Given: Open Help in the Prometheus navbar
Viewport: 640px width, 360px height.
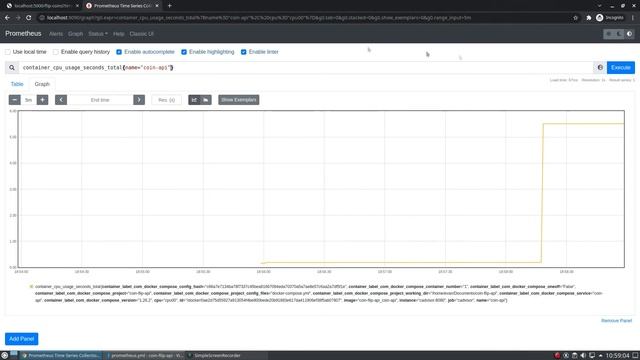Looking at the screenshot, I should pyautogui.click(x=119, y=34).
